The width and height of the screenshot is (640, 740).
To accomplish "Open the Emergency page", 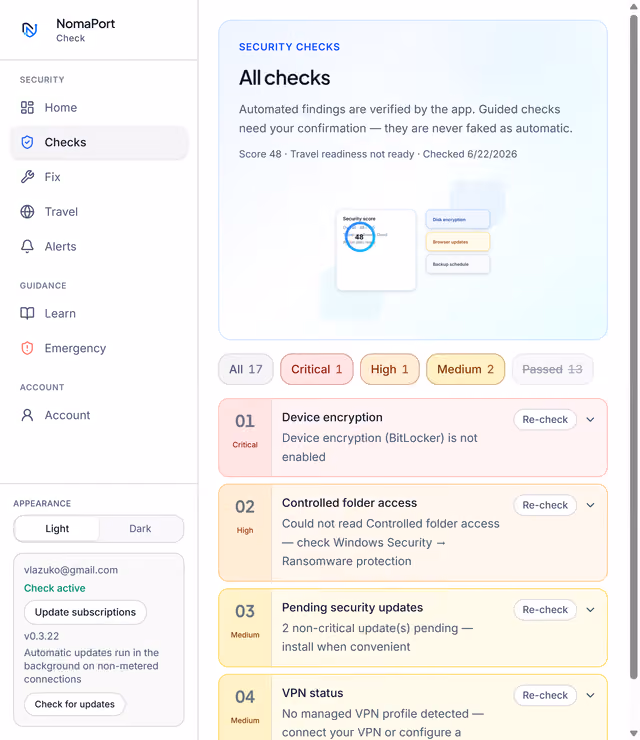I will point(99,348).
